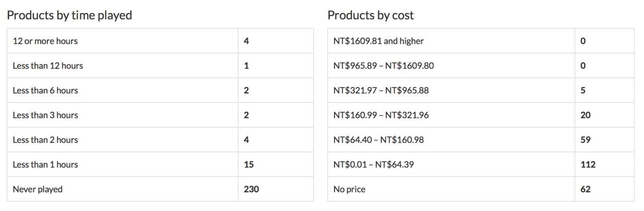Click the "Less than 2 hours" label
The height and width of the screenshot is (211, 644).
45,139
